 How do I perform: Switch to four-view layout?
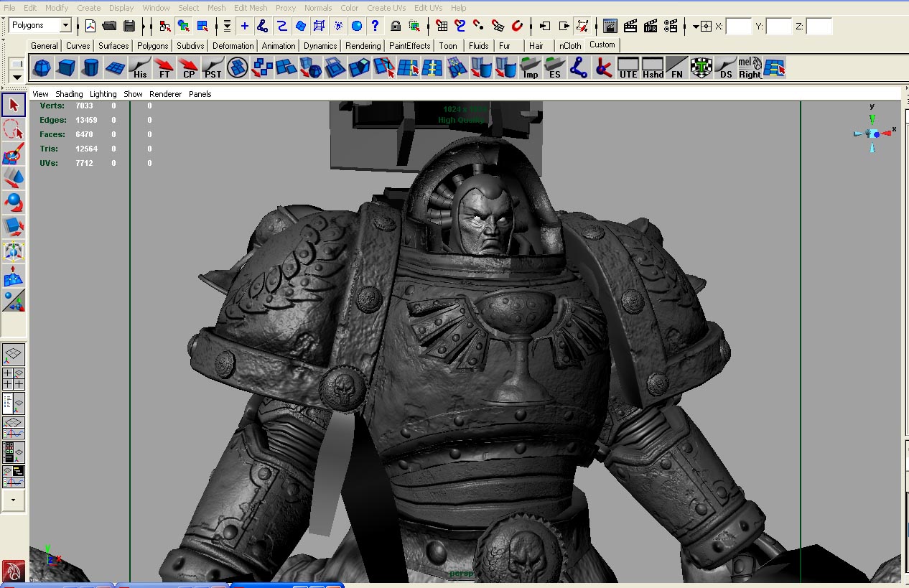tap(14, 379)
